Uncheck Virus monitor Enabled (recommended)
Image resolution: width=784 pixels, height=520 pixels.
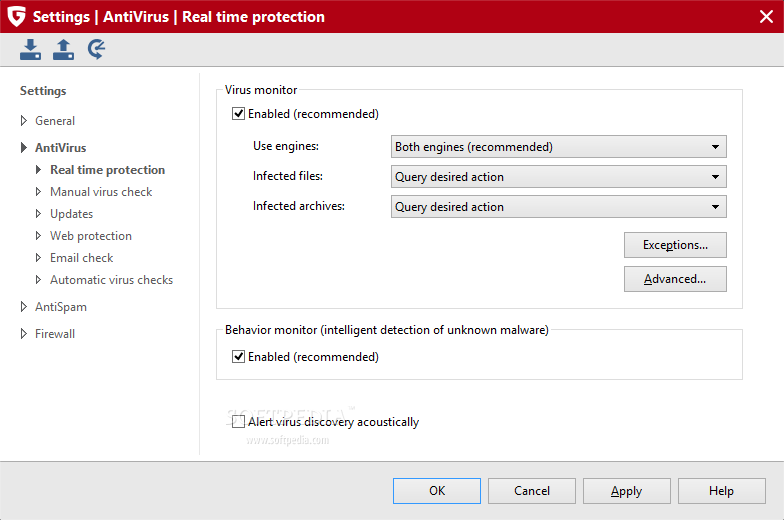tap(238, 114)
